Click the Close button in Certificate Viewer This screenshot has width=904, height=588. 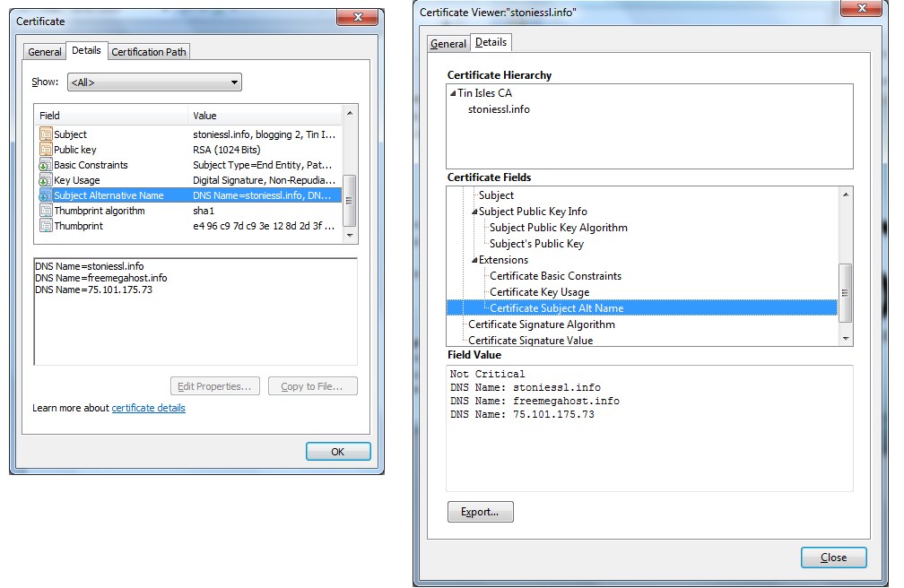pos(833,558)
